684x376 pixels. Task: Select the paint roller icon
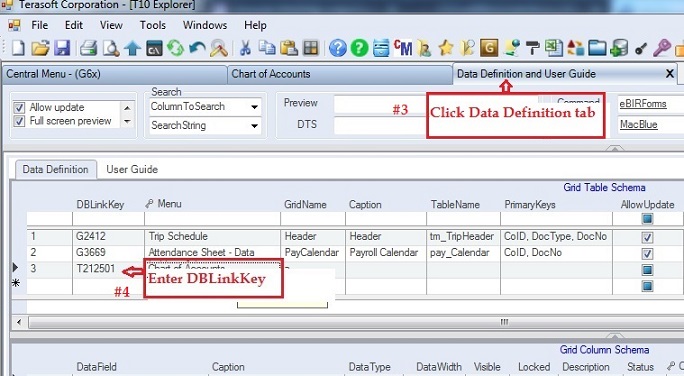point(532,48)
